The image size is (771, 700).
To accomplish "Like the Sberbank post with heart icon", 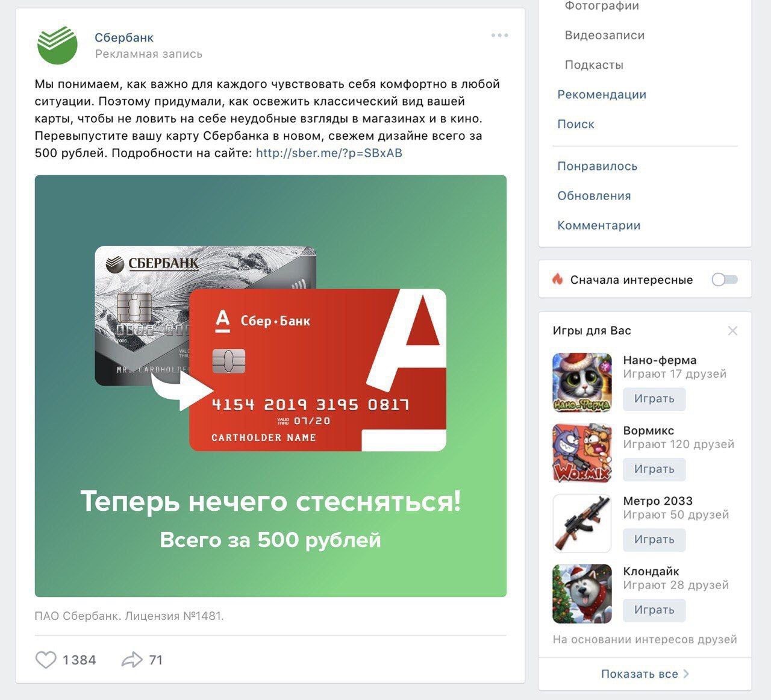I will [x=46, y=660].
